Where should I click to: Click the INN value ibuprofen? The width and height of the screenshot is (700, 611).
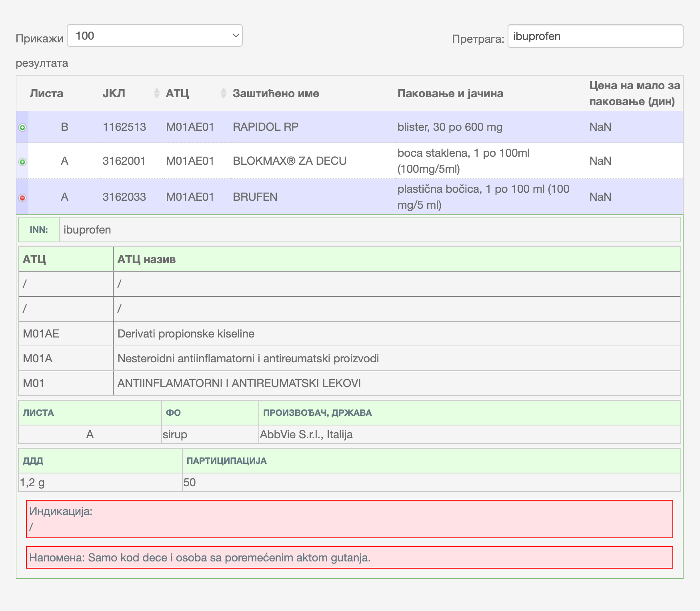coord(87,230)
